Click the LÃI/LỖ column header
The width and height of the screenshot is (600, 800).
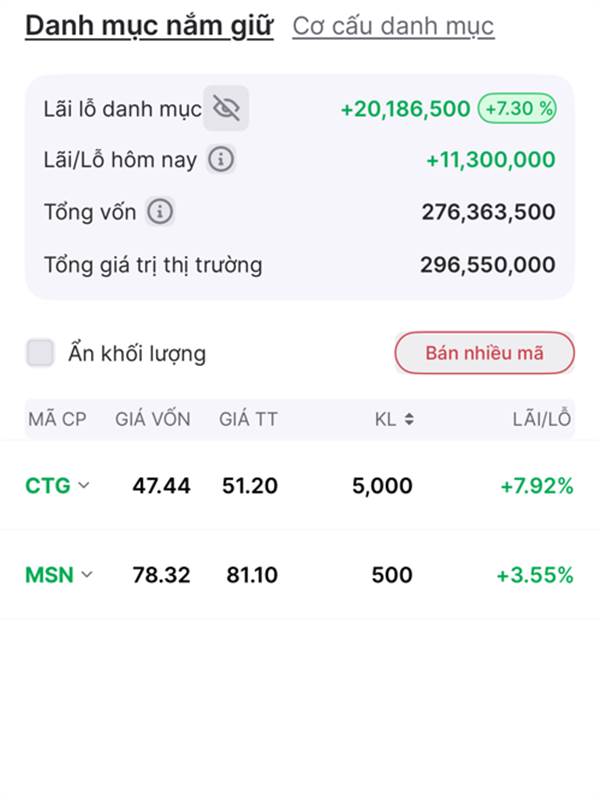pyautogui.click(x=542, y=419)
